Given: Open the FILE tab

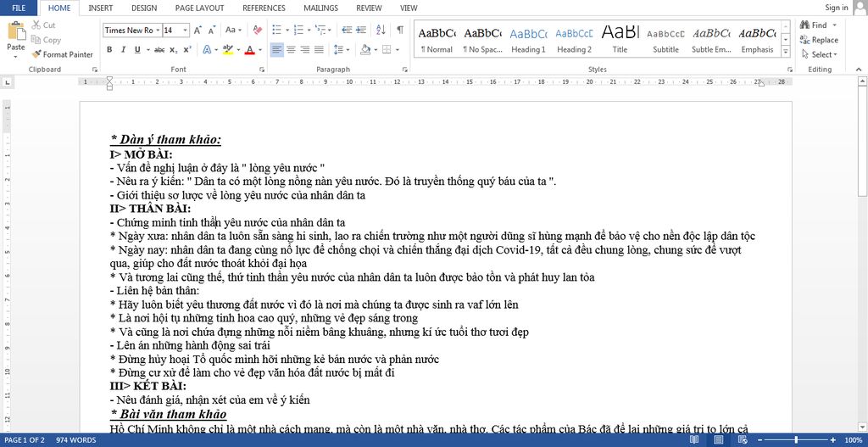Looking at the screenshot, I should pos(19,8).
